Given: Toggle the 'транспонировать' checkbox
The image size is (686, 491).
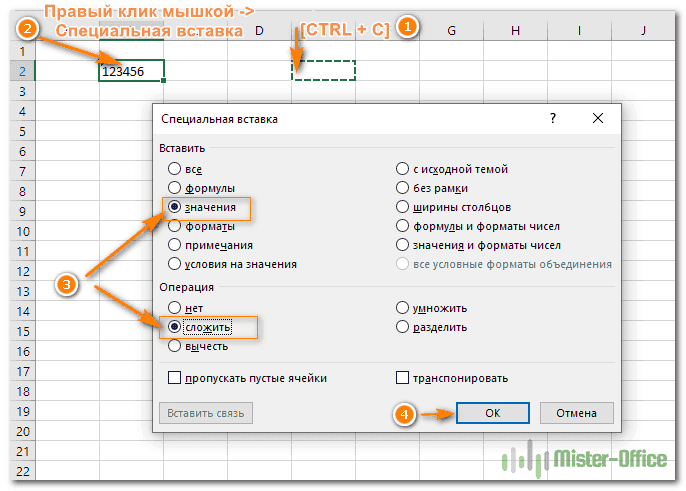Looking at the screenshot, I should (x=403, y=378).
